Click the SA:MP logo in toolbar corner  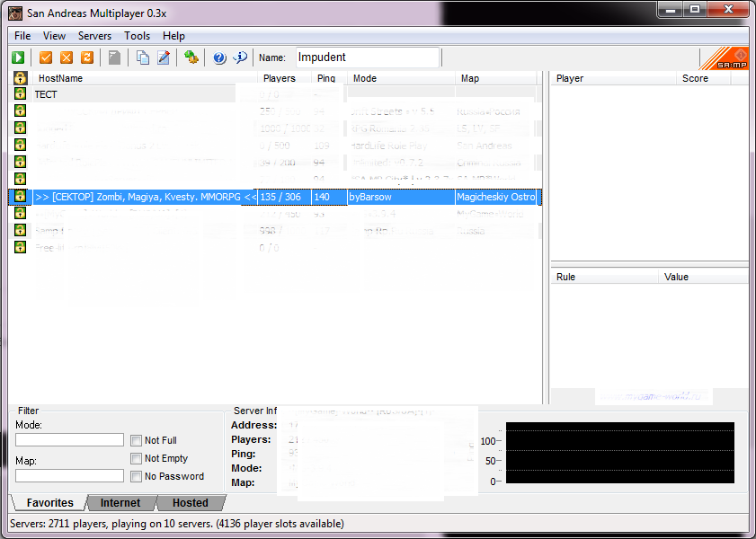click(724, 58)
